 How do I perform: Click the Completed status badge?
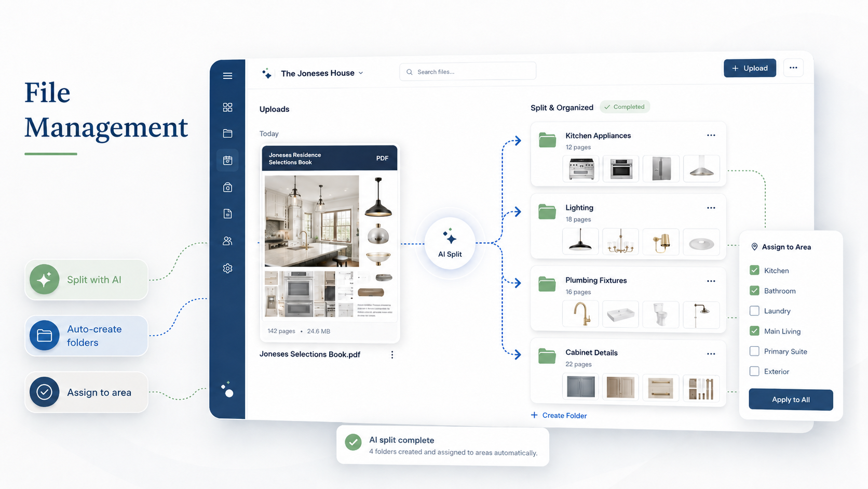point(625,107)
